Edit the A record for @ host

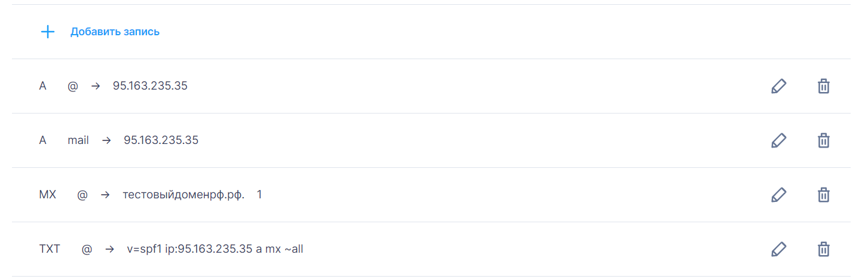tap(778, 86)
